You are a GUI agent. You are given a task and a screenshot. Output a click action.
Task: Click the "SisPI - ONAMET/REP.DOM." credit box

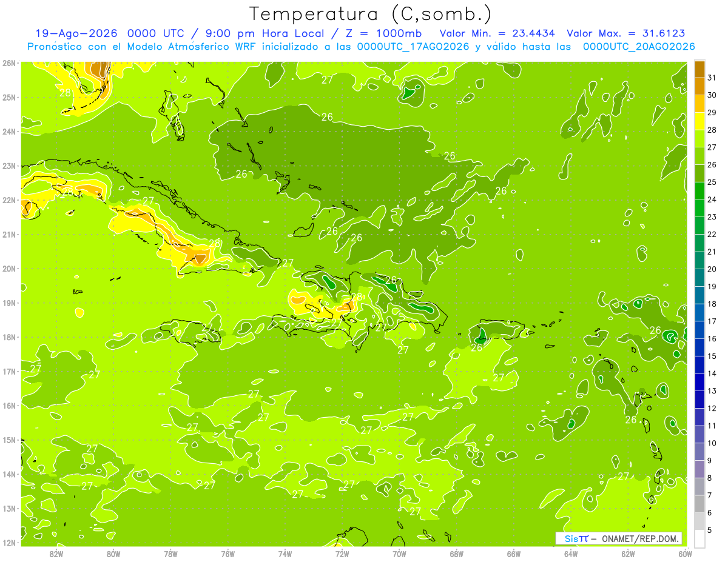pyautogui.click(x=619, y=538)
